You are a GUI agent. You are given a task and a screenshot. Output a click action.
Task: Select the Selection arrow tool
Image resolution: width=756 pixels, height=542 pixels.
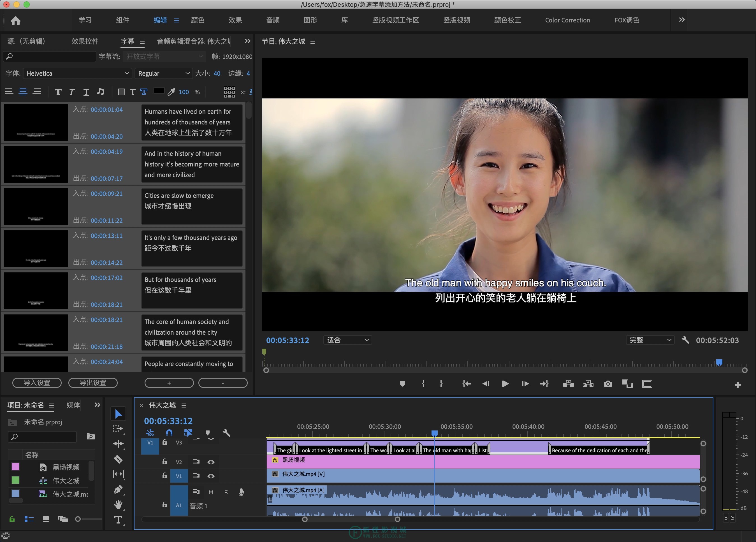point(118,414)
